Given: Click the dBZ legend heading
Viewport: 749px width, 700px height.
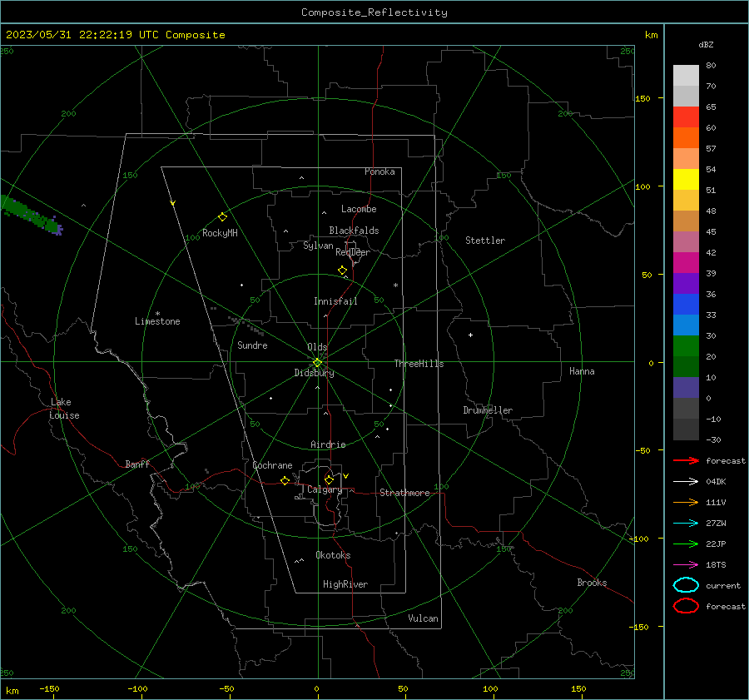Looking at the screenshot, I should [x=706, y=44].
